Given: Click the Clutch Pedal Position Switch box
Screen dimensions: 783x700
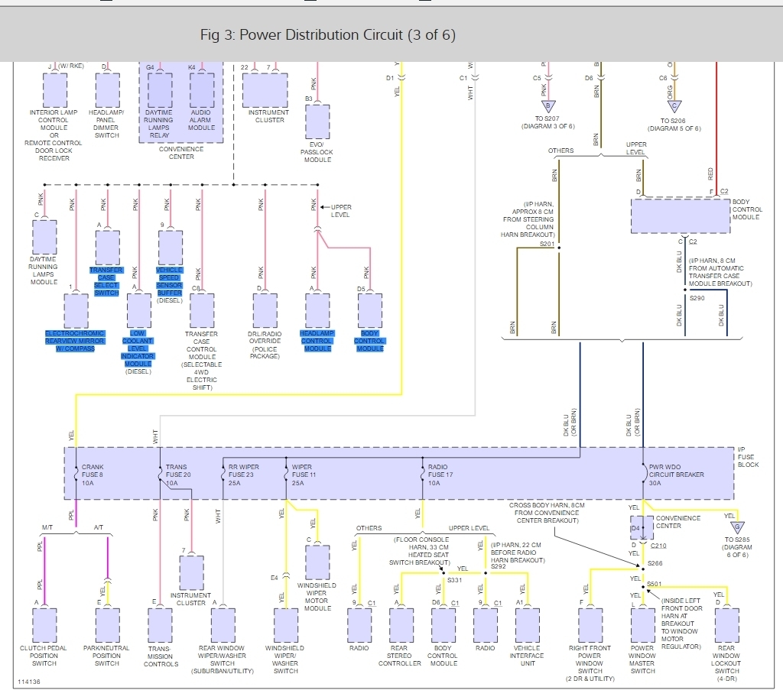Looking at the screenshot, I should [44, 625].
